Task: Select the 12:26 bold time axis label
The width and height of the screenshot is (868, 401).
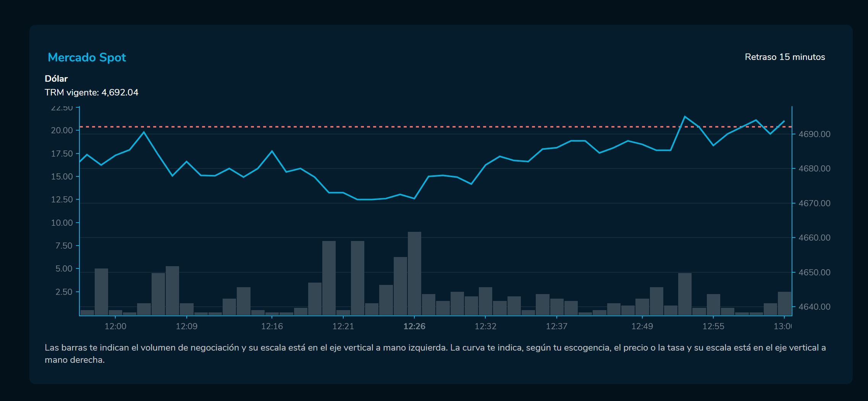Action: 414,327
